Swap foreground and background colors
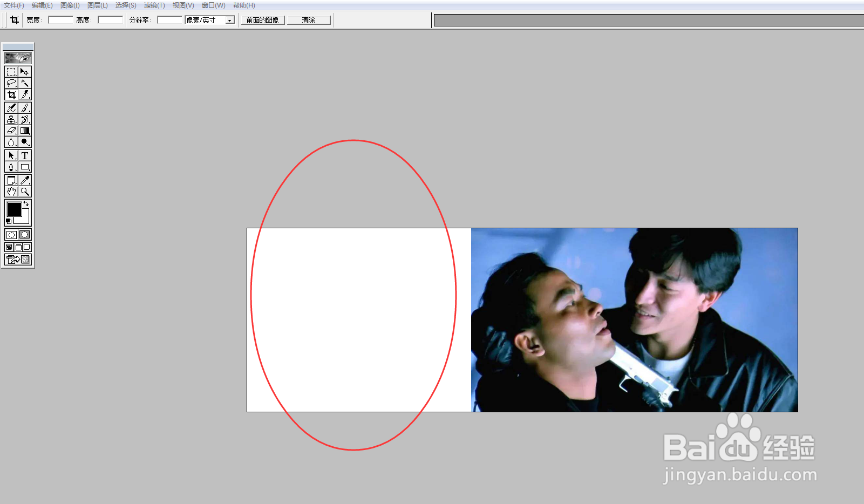This screenshot has width=864, height=504. (x=26, y=203)
